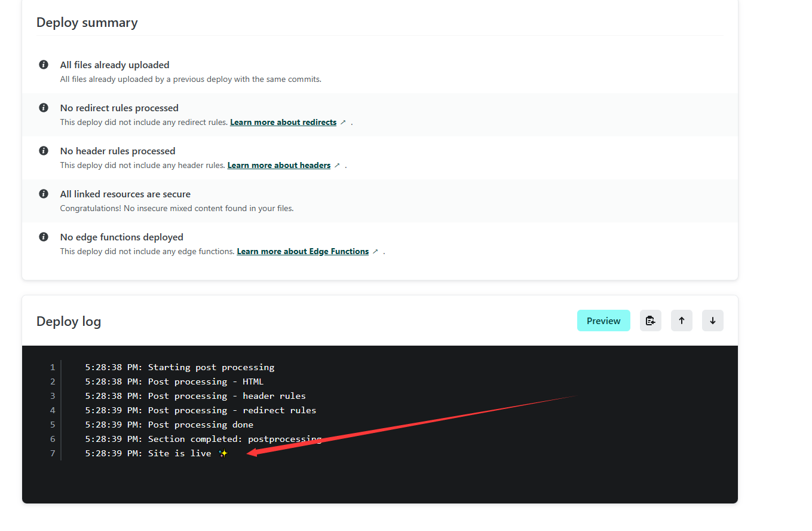Viewport: 812px width, 531px height.
Task: Click info icon beside All linked resources are secure
Action: (44, 194)
